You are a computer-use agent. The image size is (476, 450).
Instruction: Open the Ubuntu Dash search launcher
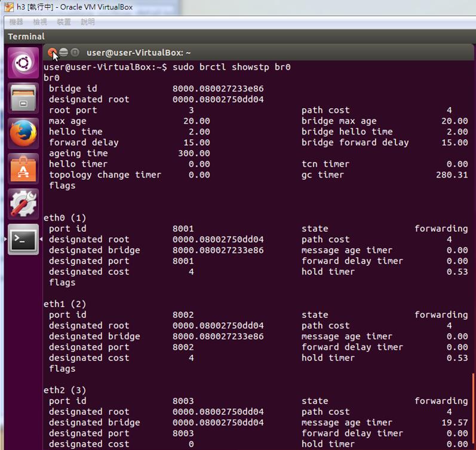pyautogui.click(x=23, y=63)
